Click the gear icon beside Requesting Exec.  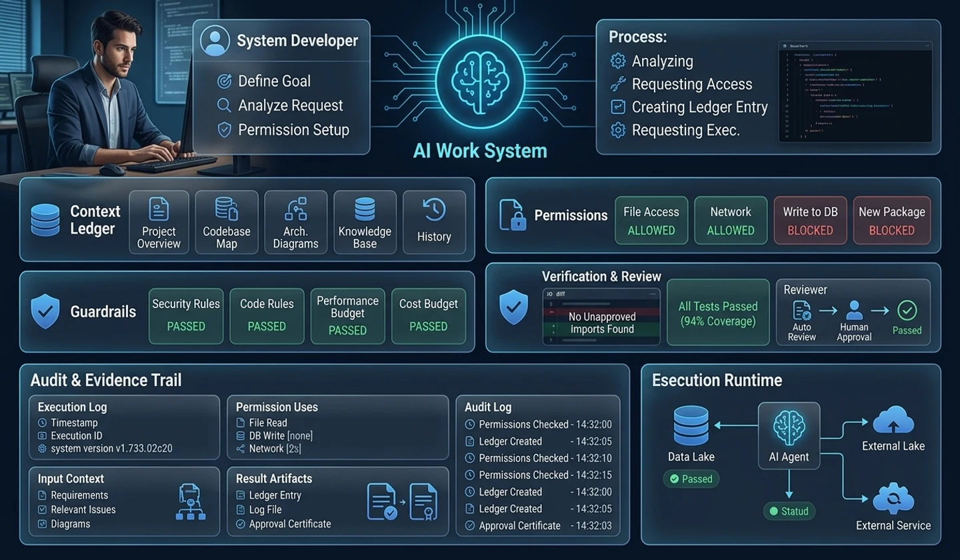tap(618, 130)
